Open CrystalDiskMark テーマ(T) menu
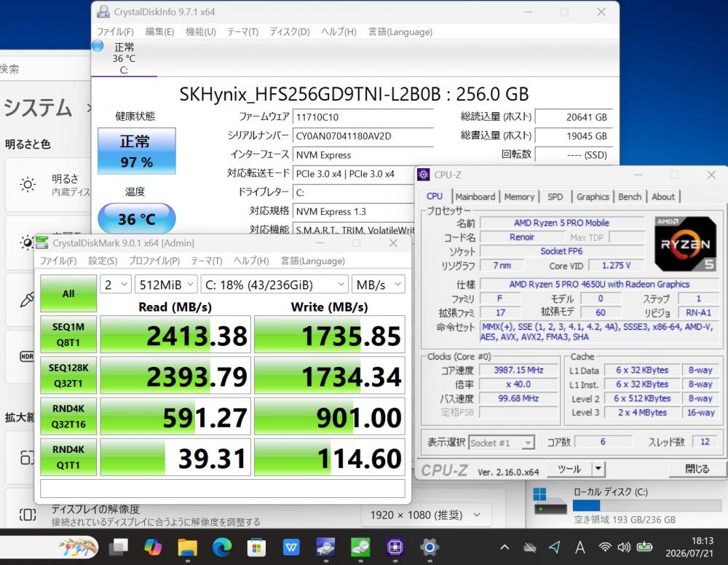 [207, 261]
